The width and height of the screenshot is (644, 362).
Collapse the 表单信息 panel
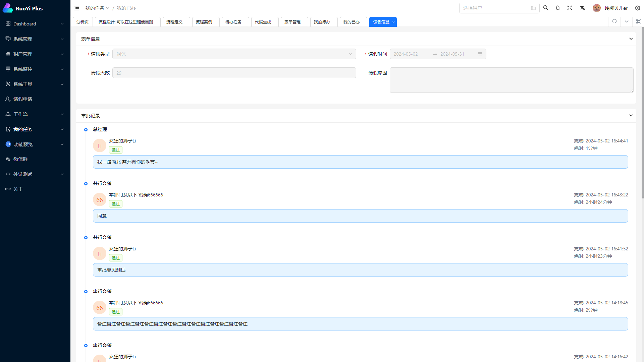[631, 39]
